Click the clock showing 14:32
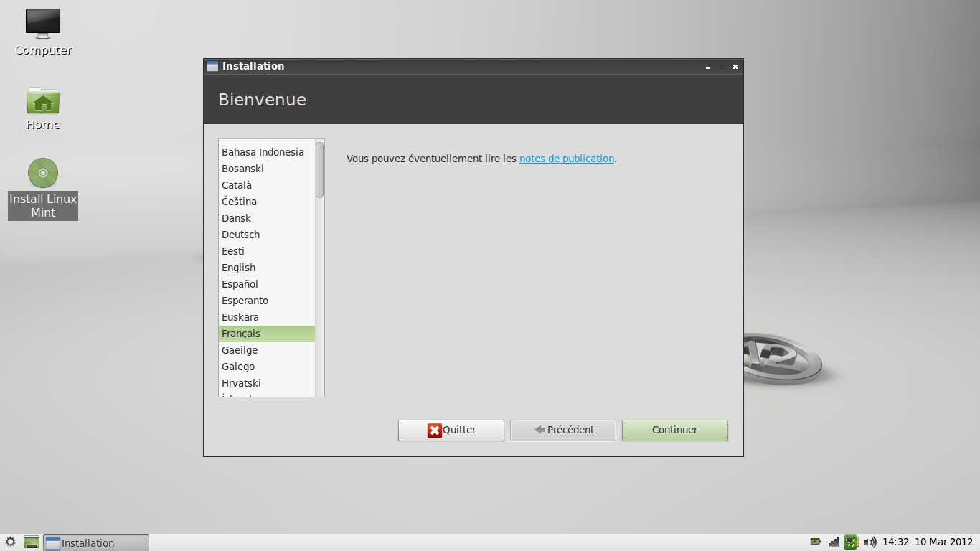This screenshot has width=980, height=551. [x=895, y=542]
